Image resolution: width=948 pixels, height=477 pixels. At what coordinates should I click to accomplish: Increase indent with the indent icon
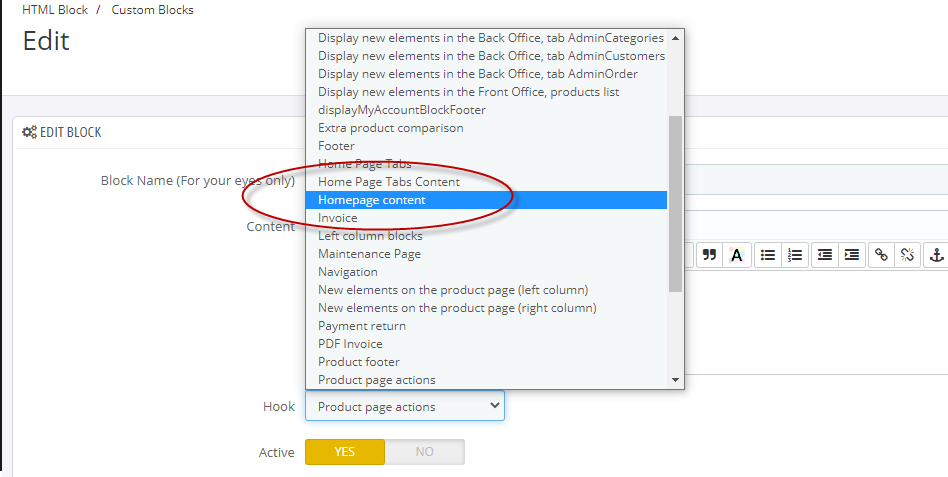(x=852, y=255)
